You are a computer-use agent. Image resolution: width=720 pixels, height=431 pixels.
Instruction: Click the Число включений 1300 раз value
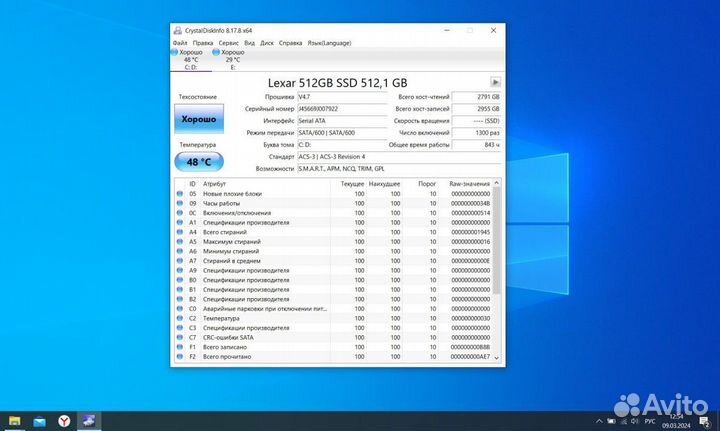tap(476, 133)
